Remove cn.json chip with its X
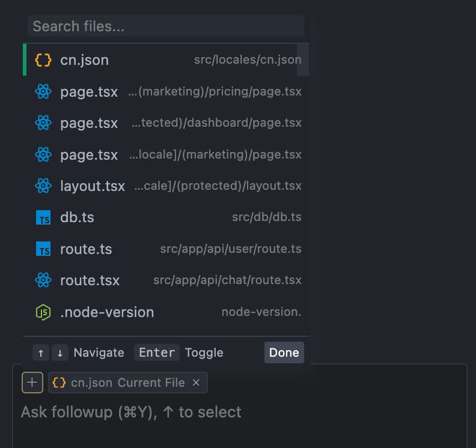 tap(196, 383)
